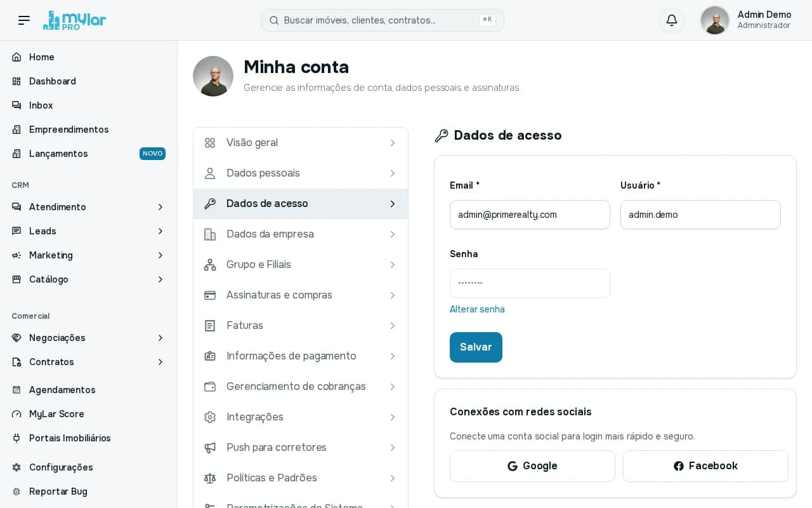Go to Integrações settings section
This screenshot has width=812, height=508.
tap(301, 417)
